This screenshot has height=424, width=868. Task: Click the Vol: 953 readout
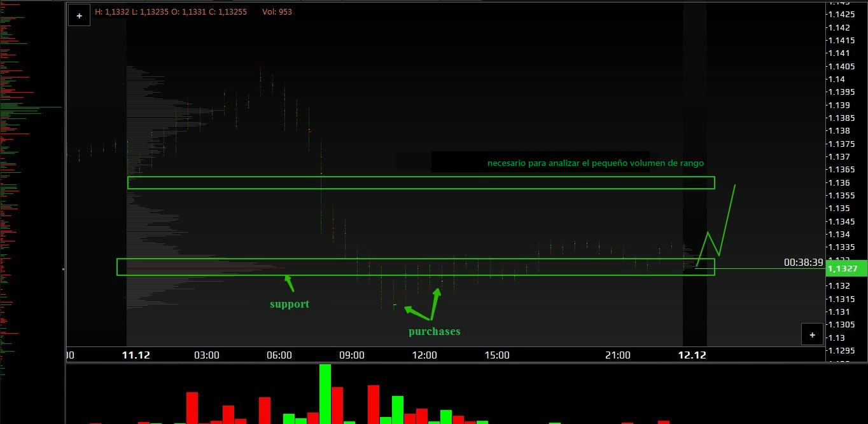click(x=277, y=11)
